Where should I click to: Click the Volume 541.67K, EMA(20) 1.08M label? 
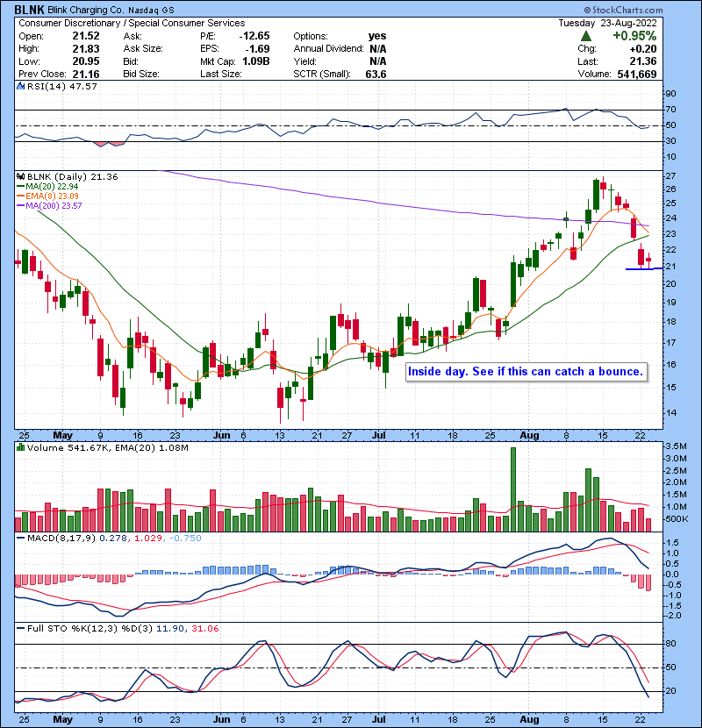108,448
